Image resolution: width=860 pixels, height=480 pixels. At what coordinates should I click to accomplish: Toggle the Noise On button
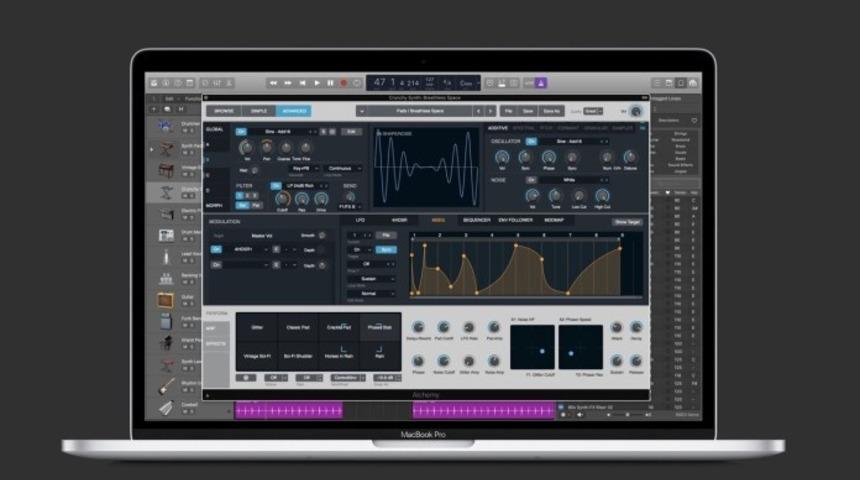531,180
